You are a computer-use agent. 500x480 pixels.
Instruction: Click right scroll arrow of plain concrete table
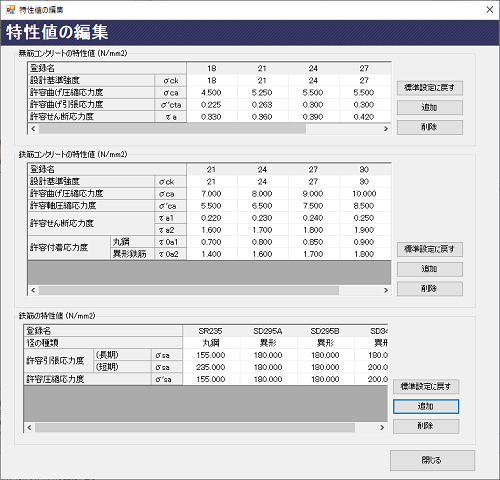(x=386, y=129)
